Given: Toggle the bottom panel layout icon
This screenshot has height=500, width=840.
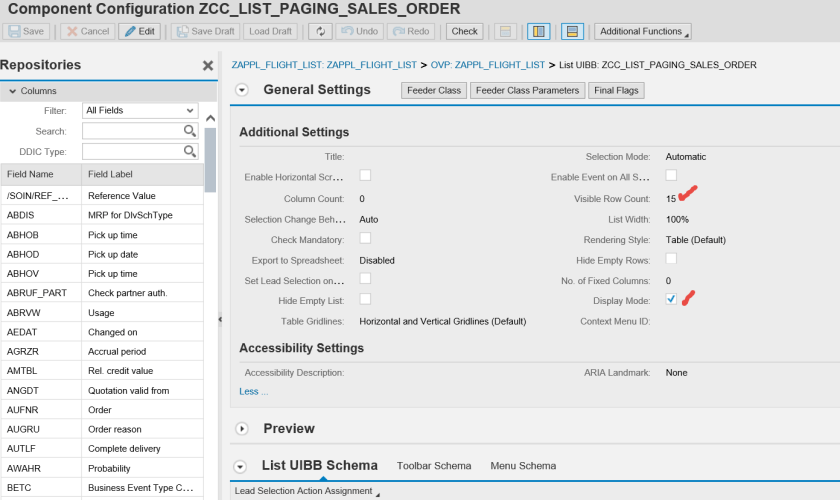Looking at the screenshot, I should pos(572,32).
